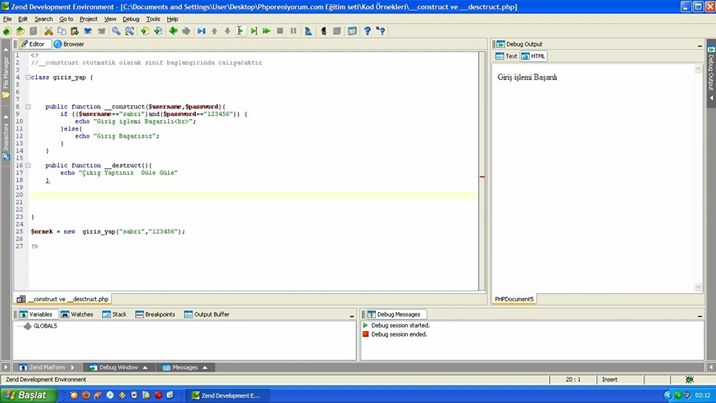Collapse the __construct function code fold
Viewport: 716px width, 403px height.
pos(28,107)
